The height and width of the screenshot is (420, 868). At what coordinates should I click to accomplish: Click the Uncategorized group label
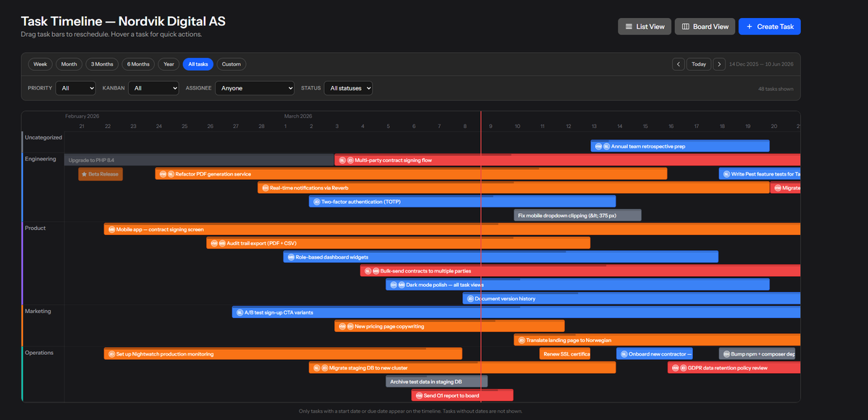(43, 137)
